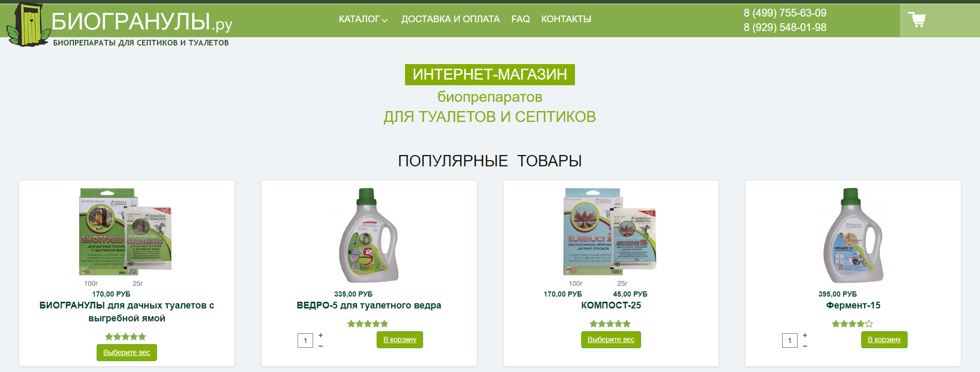The image size is (980, 372).
Task: Expand the КАТАЛОГ dropdown menu
Action: pos(363,19)
